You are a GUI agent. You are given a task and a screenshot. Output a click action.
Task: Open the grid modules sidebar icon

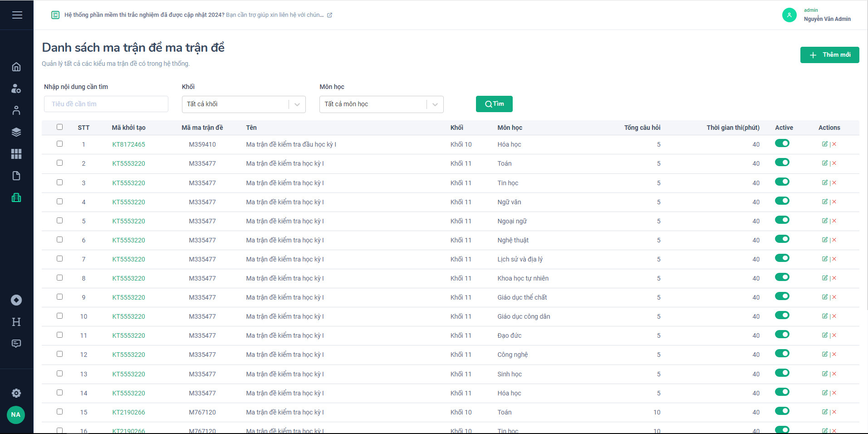(16, 154)
